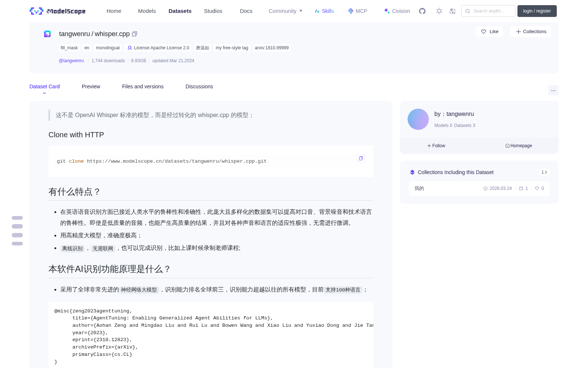The height and width of the screenshot is (368, 588).
Task: Click the login / register button
Action: click(x=537, y=11)
